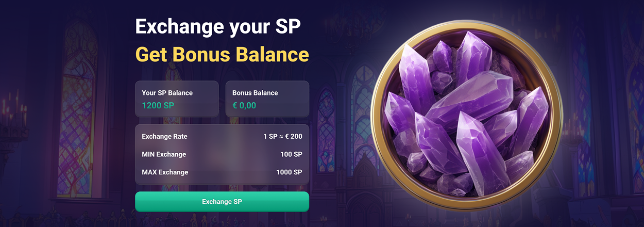
Task: Click the 1000 SP maximum value
Action: [x=289, y=172]
